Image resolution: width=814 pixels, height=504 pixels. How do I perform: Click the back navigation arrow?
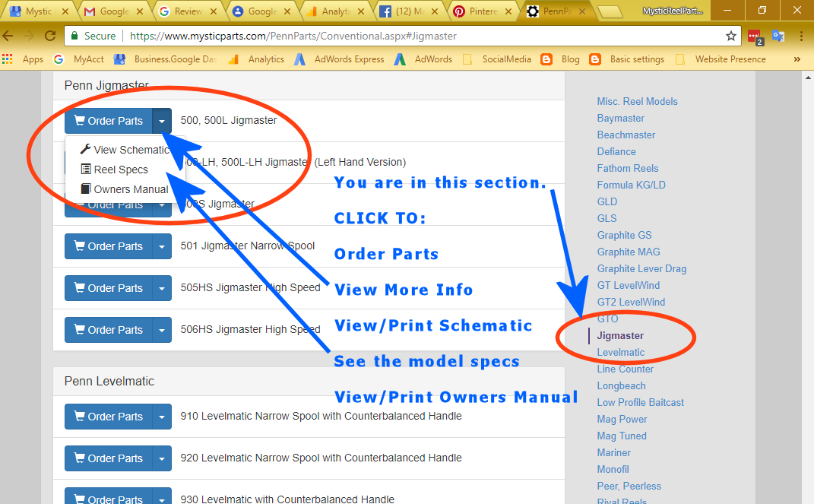9,36
